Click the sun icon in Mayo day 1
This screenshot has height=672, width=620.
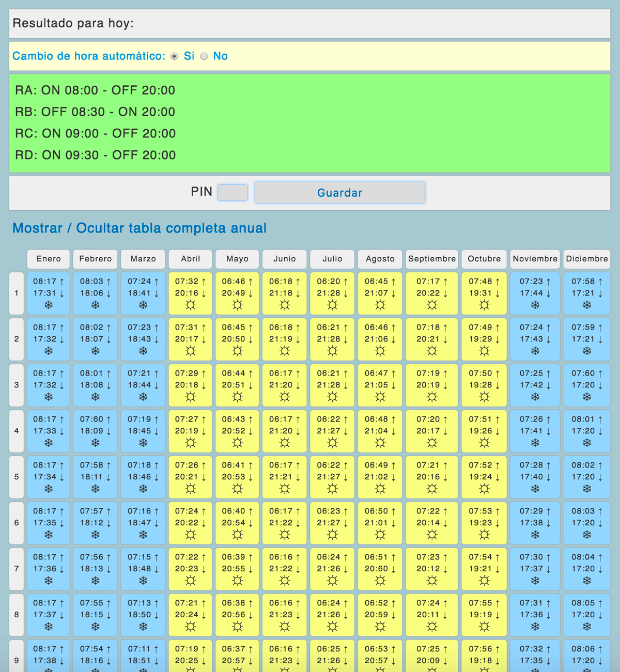[x=237, y=305]
